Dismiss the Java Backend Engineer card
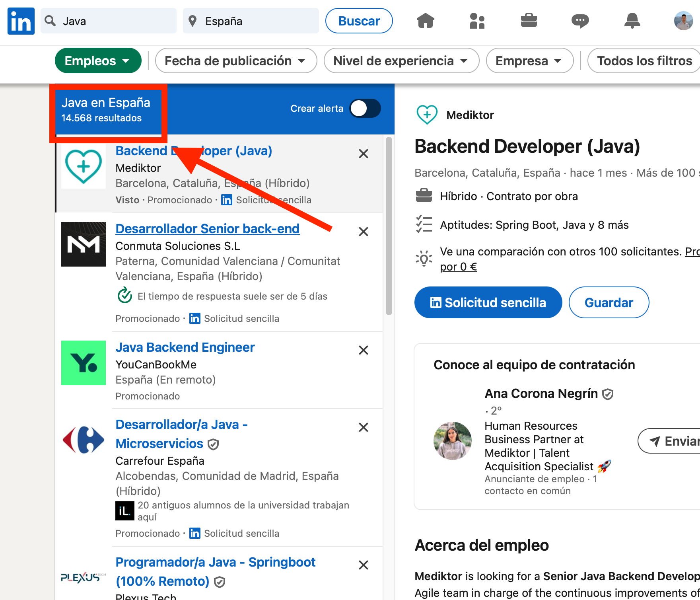This screenshot has height=600, width=700. coord(364,350)
